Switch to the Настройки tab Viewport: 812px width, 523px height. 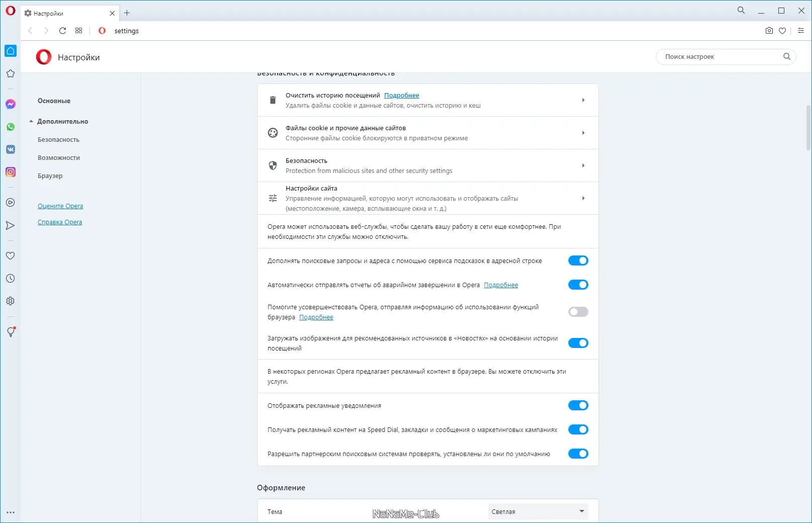(x=69, y=14)
